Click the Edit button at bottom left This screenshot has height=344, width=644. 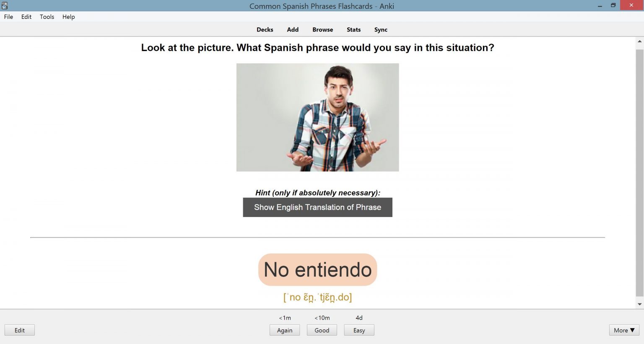pyautogui.click(x=20, y=330)
